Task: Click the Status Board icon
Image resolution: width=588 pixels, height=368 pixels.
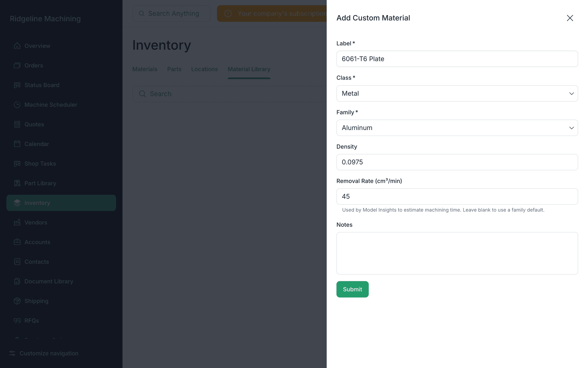Action: (x=17, y=85)
